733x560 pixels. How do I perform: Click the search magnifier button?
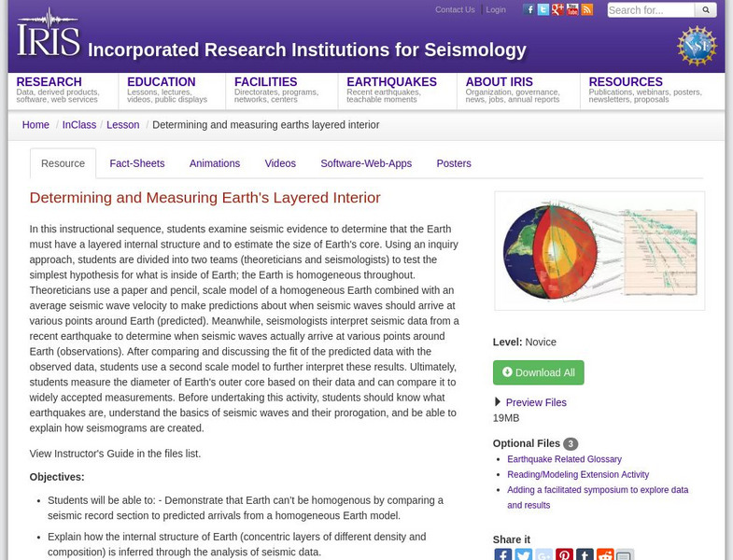706,10
